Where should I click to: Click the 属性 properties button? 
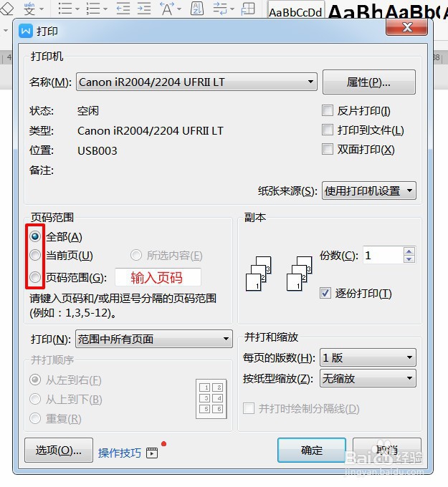[369, 82]
